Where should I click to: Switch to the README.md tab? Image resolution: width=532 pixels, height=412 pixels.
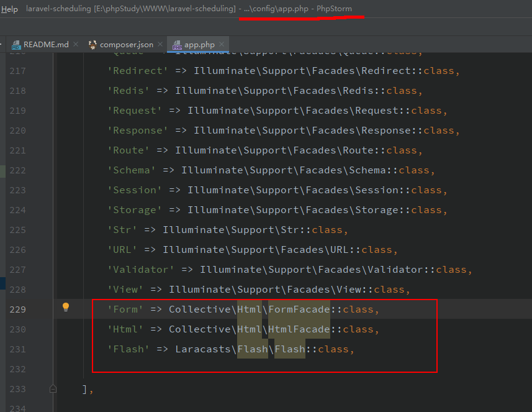click(x=45, y=45)
